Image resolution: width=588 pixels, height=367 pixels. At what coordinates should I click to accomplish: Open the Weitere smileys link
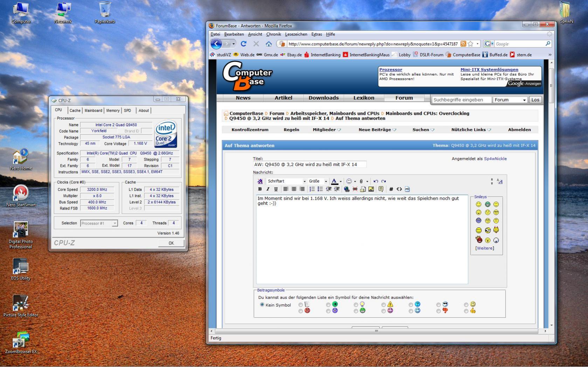click(x=485, y=248)
